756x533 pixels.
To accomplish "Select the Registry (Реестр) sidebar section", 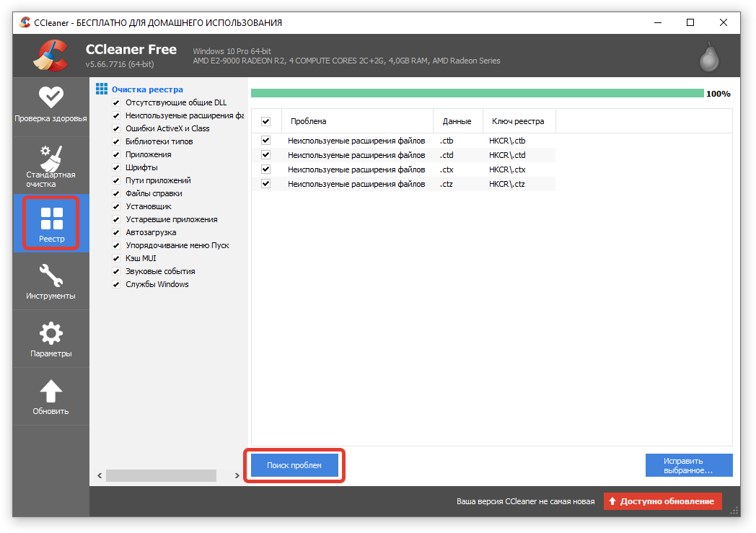I will pos(50,223).
